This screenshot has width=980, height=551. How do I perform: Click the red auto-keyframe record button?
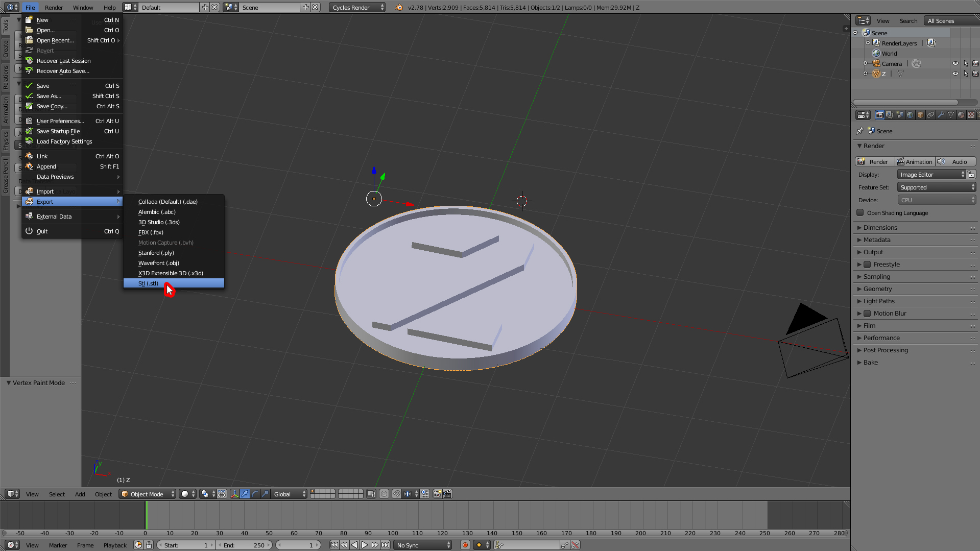tap(465, 545)
